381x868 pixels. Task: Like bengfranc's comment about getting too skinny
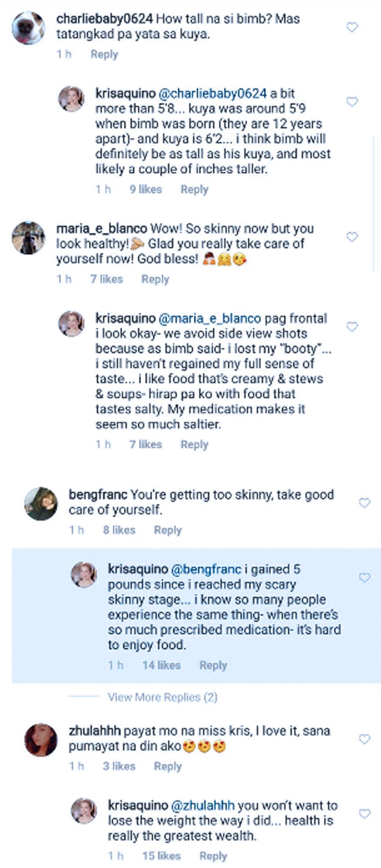(x=365, y=503)
